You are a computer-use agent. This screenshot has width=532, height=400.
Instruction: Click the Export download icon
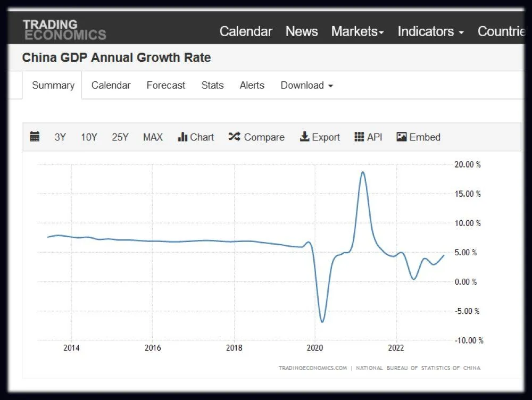304,137
